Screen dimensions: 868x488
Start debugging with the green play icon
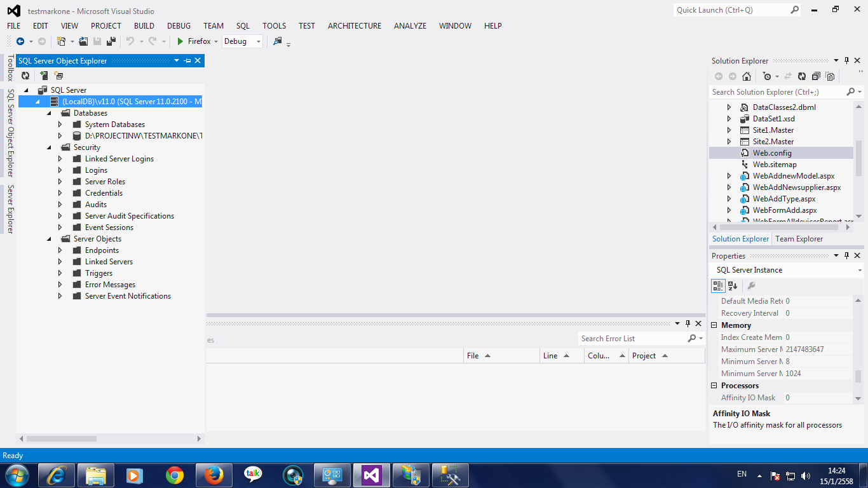pos(180,41)
